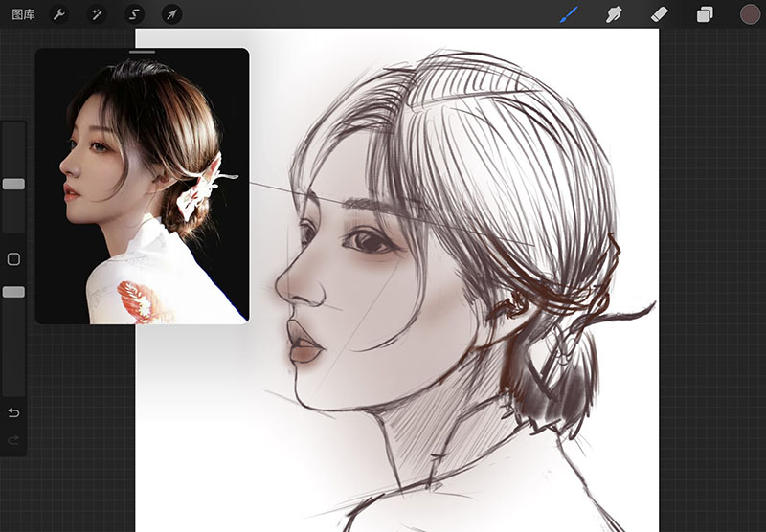This screenshot has height=532, width=766.
Task: Click the reference photo of the woman
Action: point(142,186)
